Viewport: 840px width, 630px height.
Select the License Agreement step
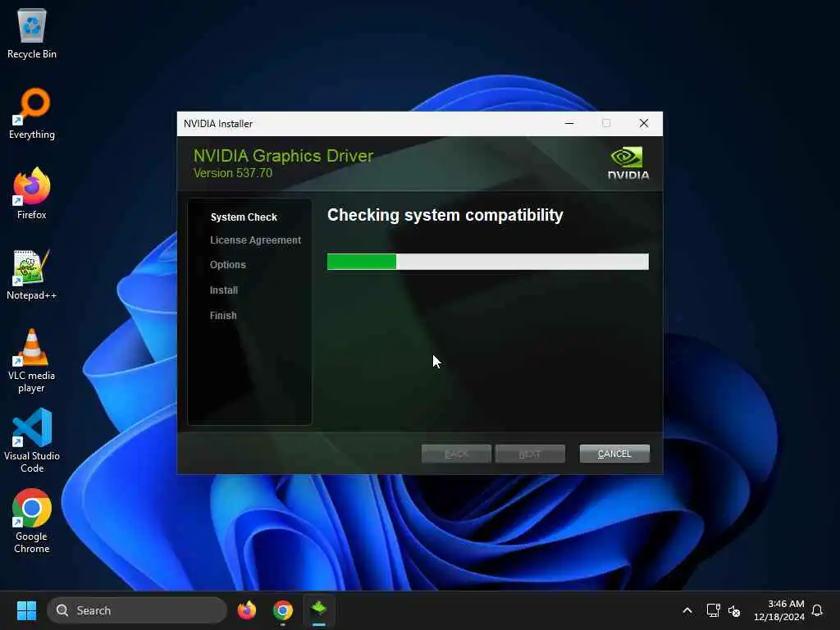(255, 240)
